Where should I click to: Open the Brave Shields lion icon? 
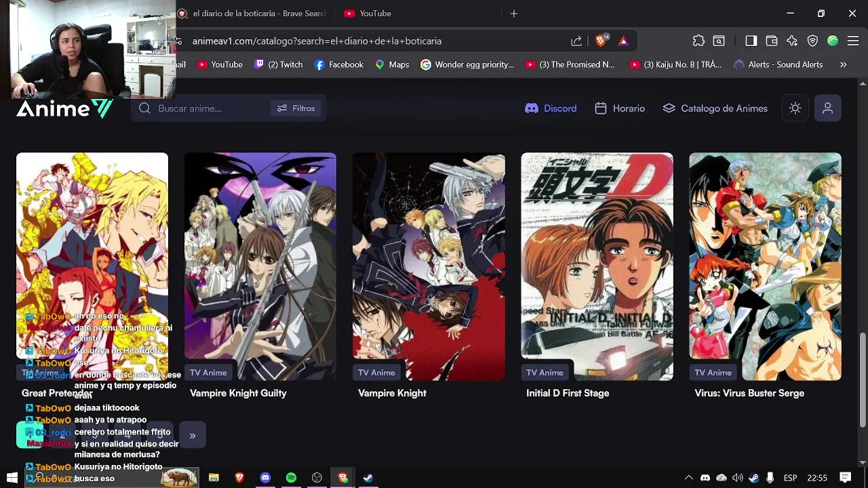coord(601,41)
